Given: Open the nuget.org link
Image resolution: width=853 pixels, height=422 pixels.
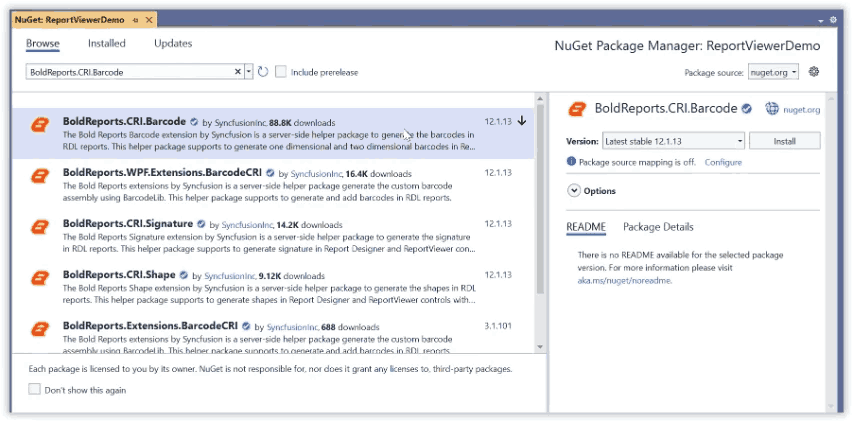Looking at the screenshot, I should (801, 109).
